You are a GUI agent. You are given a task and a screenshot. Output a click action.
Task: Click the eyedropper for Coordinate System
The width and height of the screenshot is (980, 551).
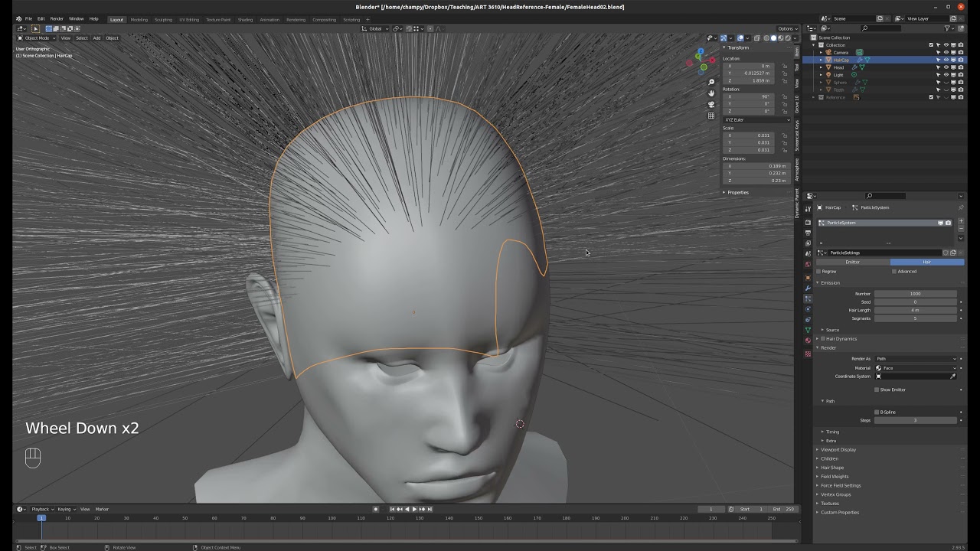click(x=953, y=376)
